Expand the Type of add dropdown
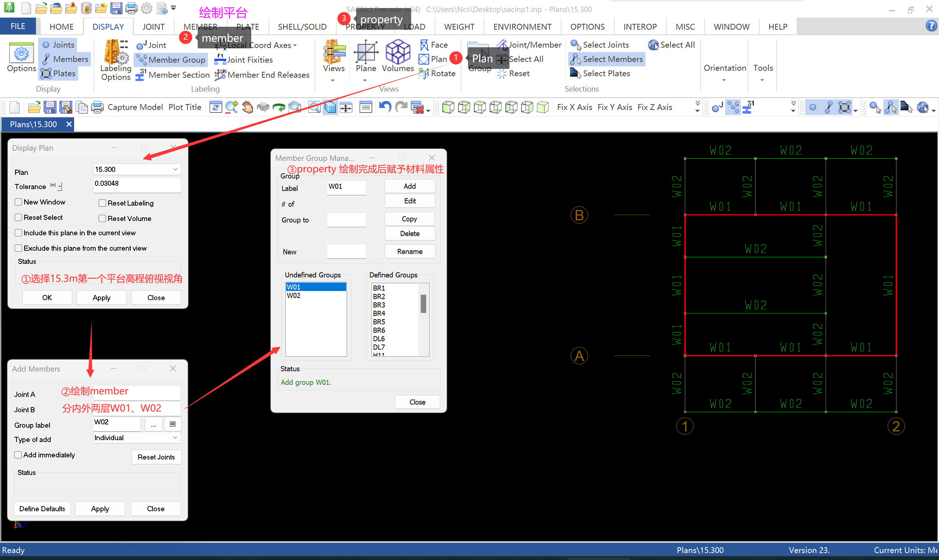Screen dimensions: 939x560 pos(175,438)
